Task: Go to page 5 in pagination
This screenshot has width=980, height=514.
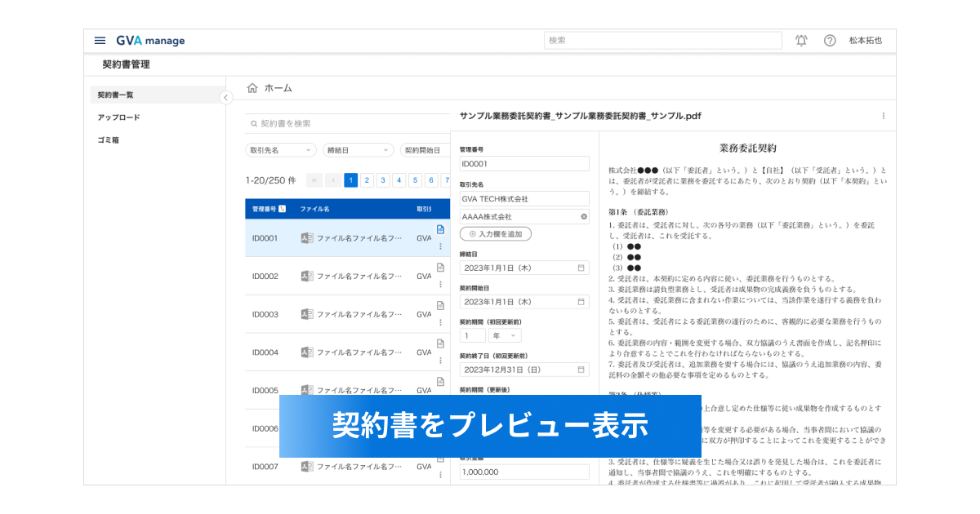Action: pos(416,180)
